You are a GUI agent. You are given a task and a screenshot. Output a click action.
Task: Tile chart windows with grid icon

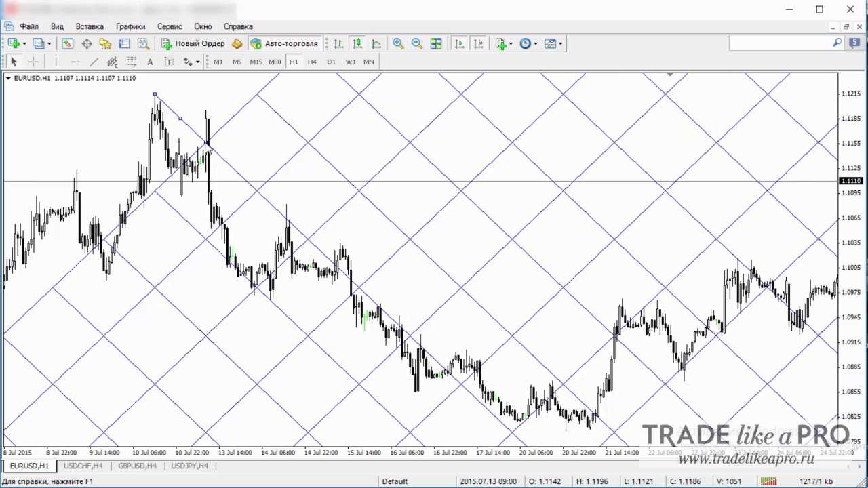(x=436, y=43)
